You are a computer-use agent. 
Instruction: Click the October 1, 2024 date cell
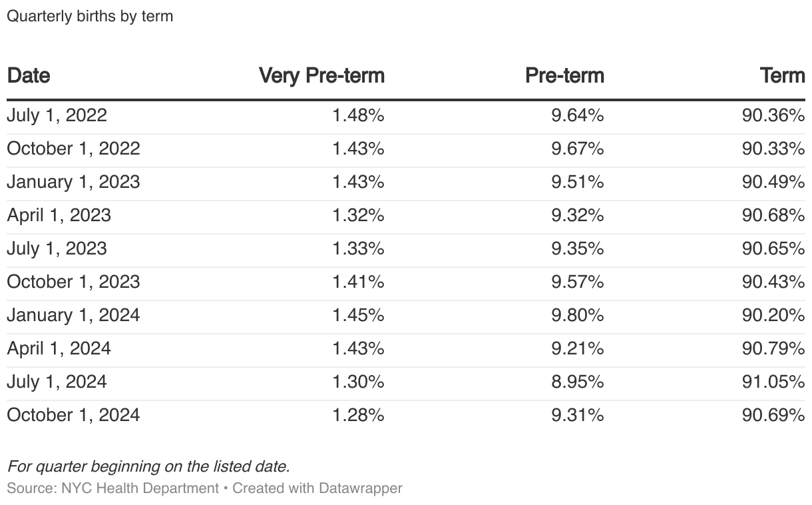click(x=73, y=415)
